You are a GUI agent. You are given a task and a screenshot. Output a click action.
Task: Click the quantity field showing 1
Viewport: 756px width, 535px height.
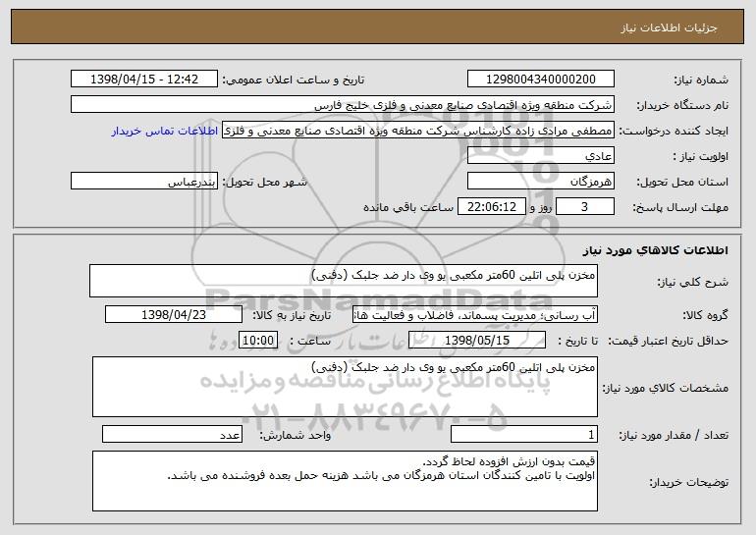(524, 434)
